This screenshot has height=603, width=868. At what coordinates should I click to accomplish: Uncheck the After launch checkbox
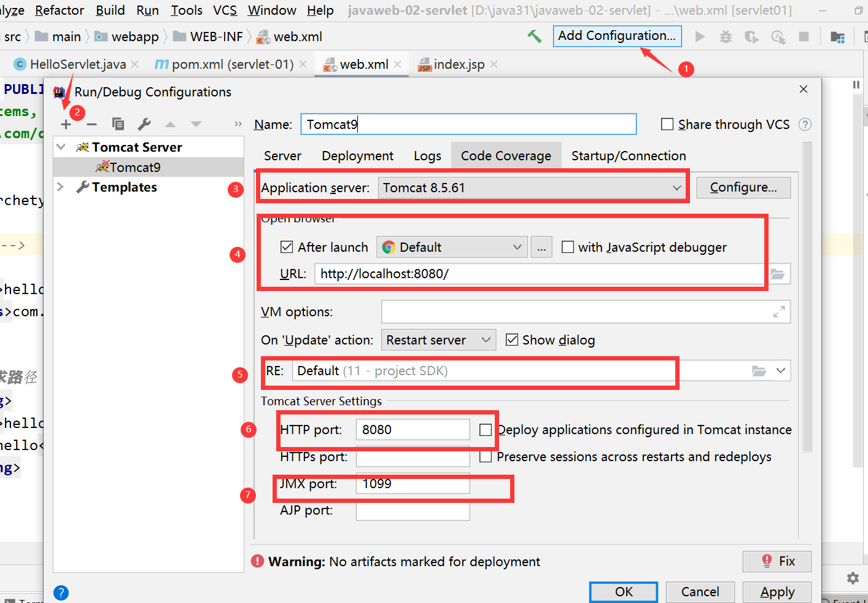click(287, 247)
